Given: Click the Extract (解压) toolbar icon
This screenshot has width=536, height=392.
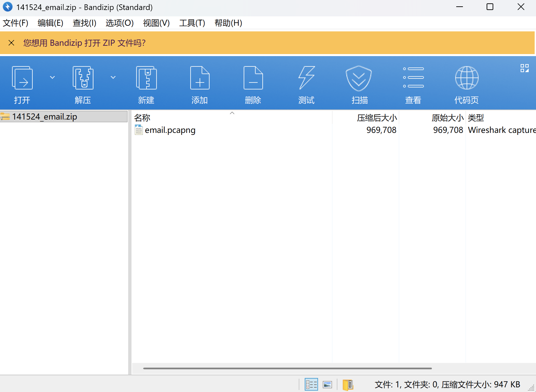Looking at the screenshot, I should [x=83, y=78].
